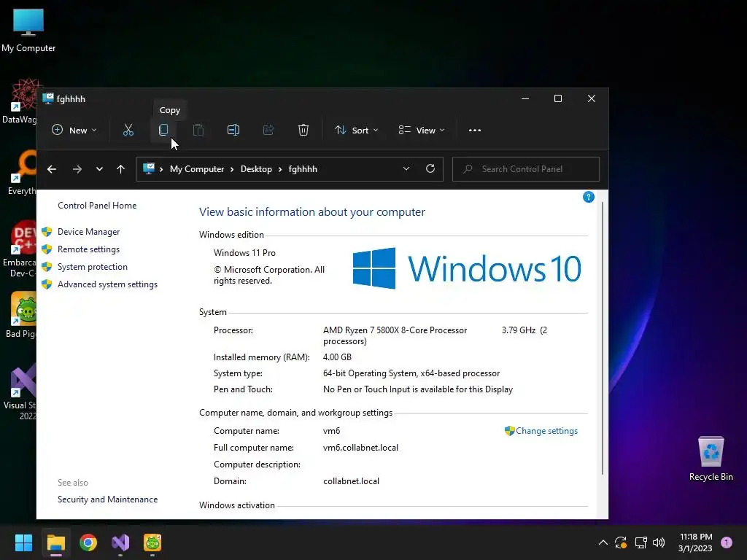The height and width of the screenshot is (560, 747).
Task: Expand the New dropdown button
Action: click(74, 130)
